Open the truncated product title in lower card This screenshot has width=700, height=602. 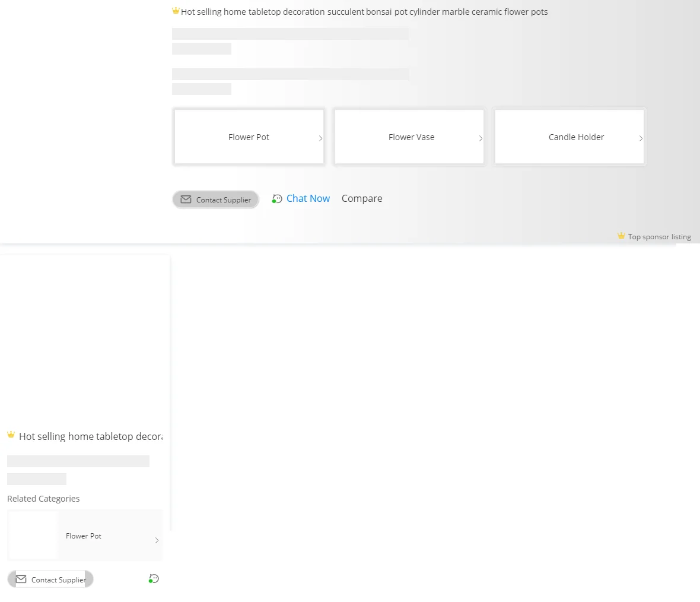click(90, 436)
